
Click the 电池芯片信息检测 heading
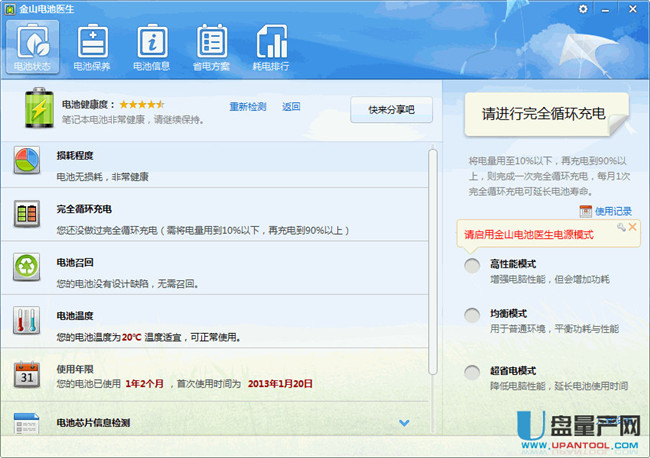click(x=93, y=423)
